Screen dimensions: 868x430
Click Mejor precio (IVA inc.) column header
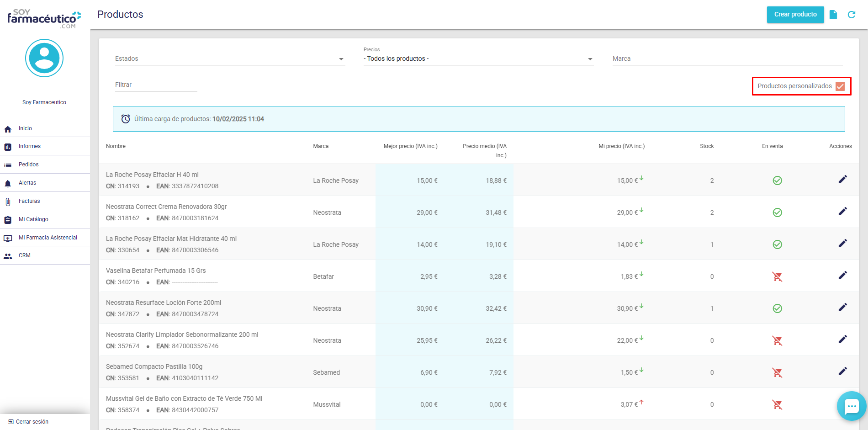pos(410,146)
